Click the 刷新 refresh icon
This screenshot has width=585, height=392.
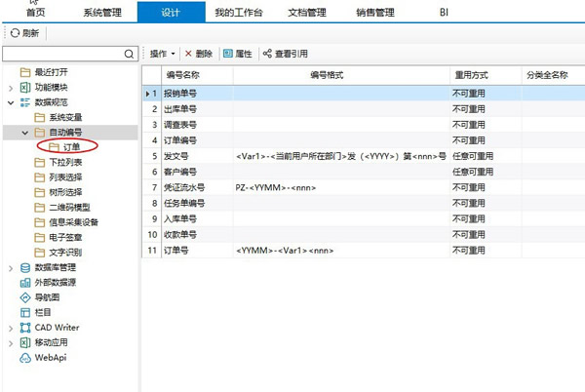pos(15,33)
